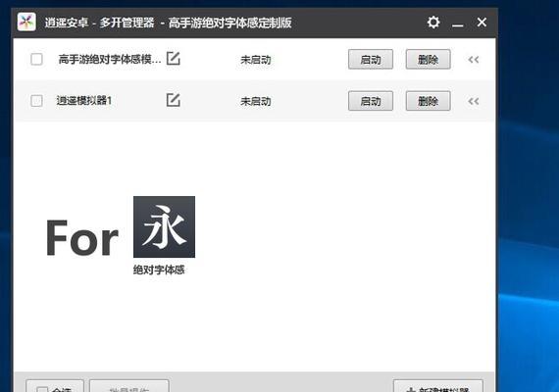Open settings via the gear icon
This screenshot has width=559, height=392.
[433, 23]
